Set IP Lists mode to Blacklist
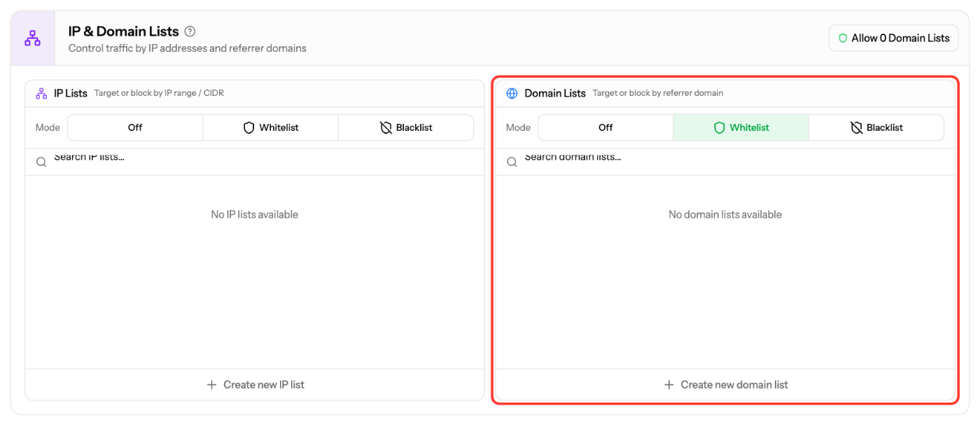Image resolution: width=980 pixels, height=425 pixels. click(x=406, y=127)
